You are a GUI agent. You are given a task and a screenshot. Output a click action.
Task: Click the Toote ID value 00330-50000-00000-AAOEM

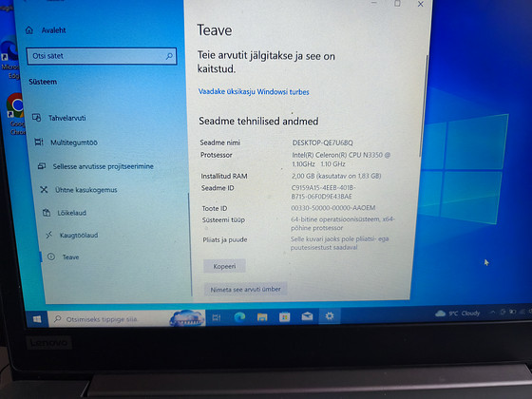pyautogui.click(x=333, y=208)
